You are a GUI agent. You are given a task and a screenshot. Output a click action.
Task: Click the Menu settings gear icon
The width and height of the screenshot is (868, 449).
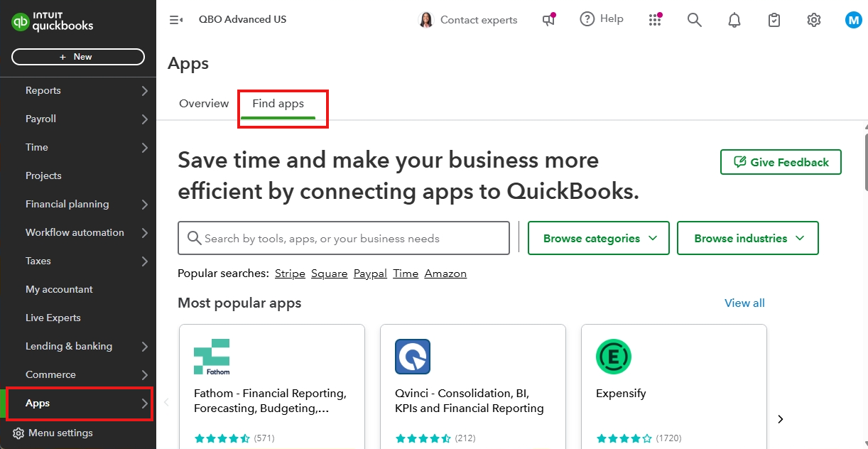click(18, 433)
